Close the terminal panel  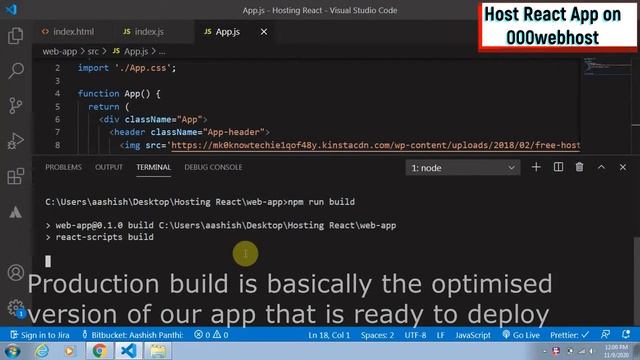[622, 167]
